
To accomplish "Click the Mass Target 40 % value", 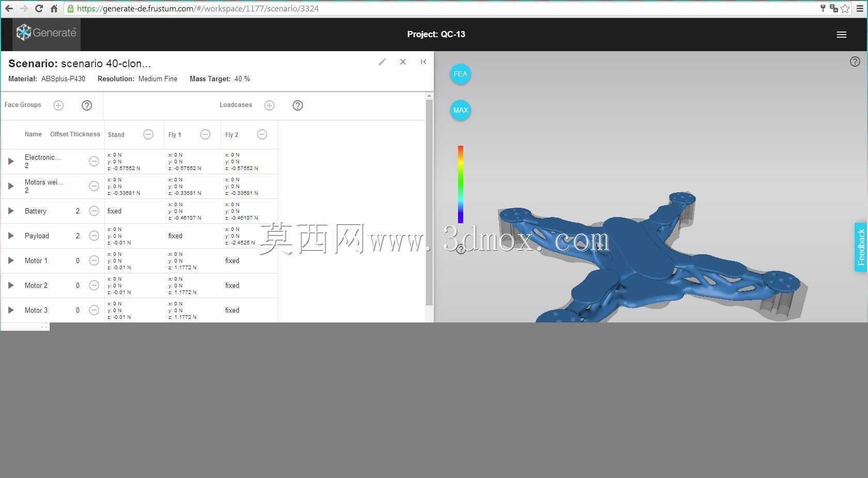I will tap(242, 79).
